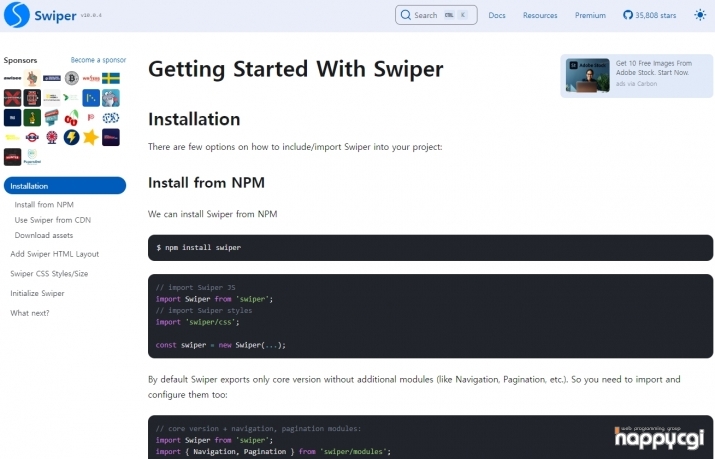The image size is (715, 459).
Task: Click the Become a sponsor link
Action: click(x=98, y=60)
